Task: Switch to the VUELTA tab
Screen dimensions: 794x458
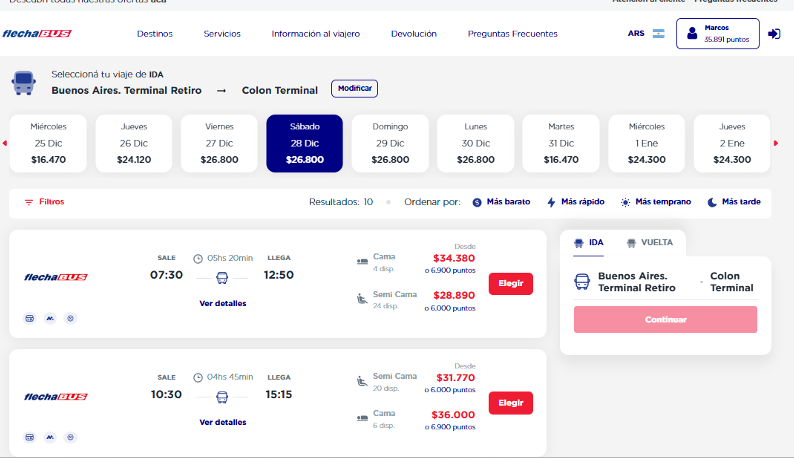Action: pos(649,242)
